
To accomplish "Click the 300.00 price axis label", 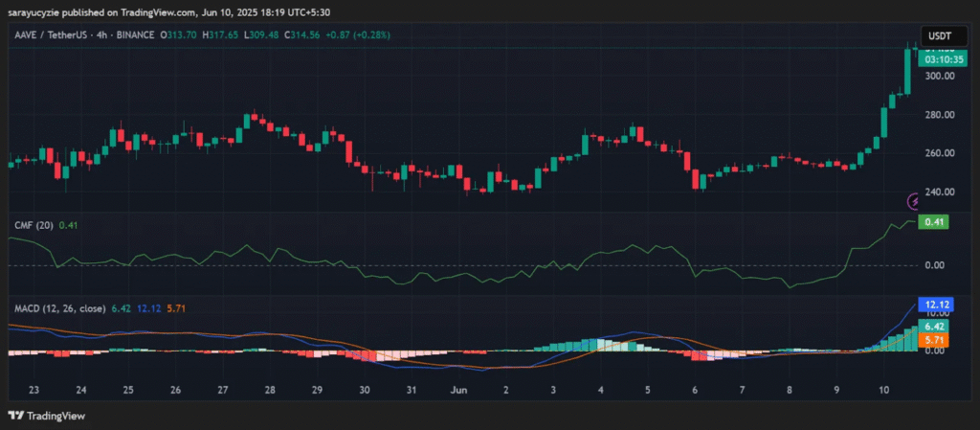I will pos(937,76).
